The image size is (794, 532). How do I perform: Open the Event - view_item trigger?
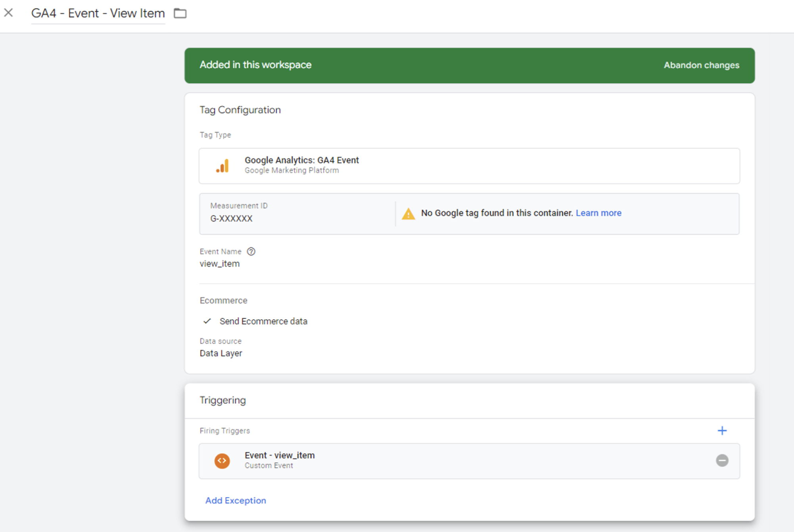pyautogui.click(x=469, y=461)
